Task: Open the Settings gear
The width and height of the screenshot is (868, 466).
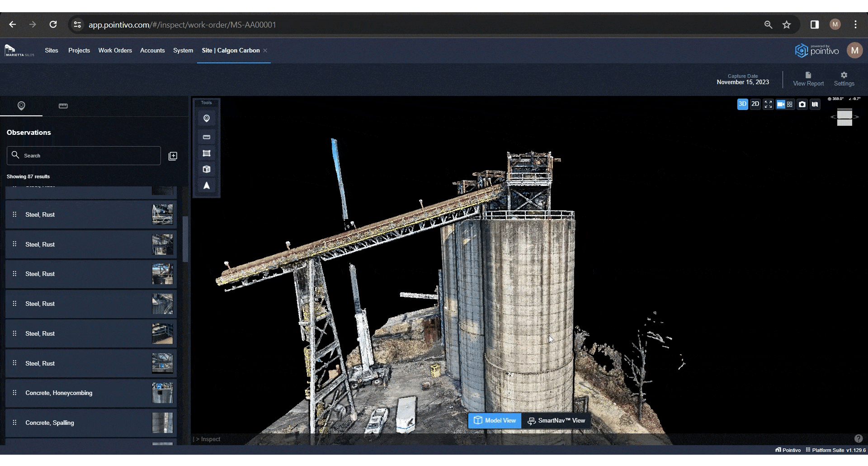Action: (844, 79)
